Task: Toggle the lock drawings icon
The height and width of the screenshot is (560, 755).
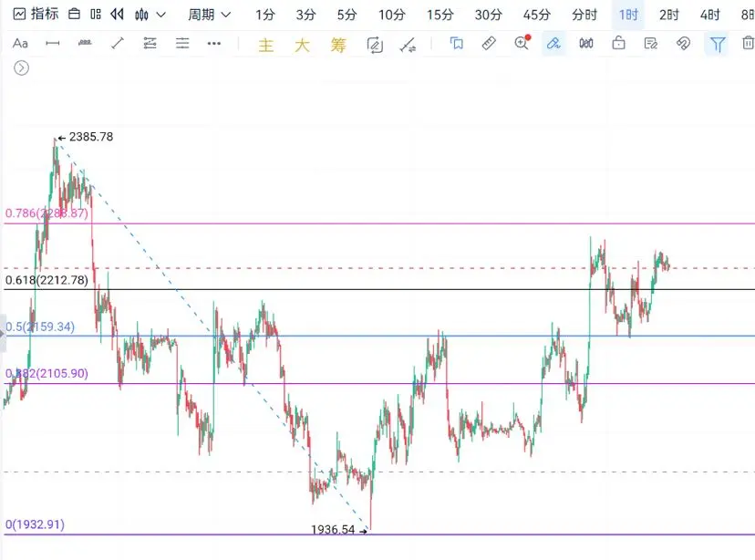Action: (619, 44)
